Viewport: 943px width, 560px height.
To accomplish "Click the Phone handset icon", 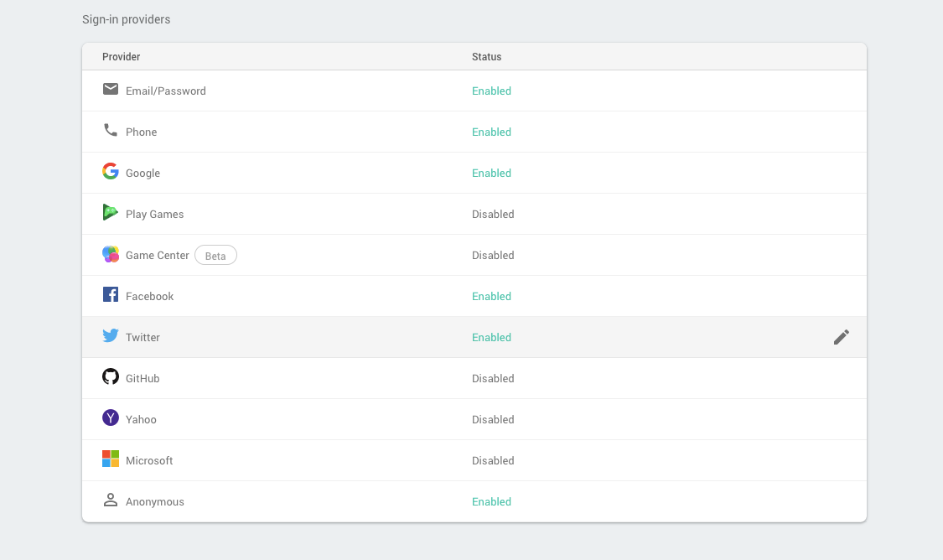I will click(x=110, y=130).
